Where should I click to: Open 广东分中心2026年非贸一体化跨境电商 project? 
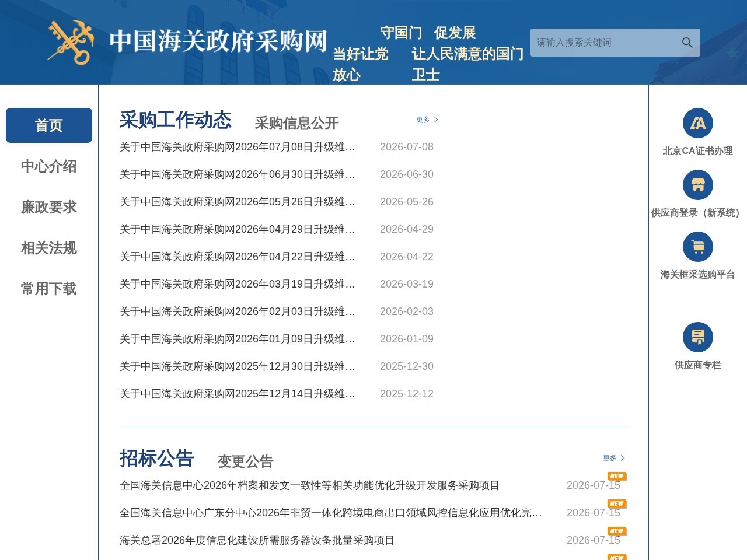pyautogui.click(x=331, y=513)
